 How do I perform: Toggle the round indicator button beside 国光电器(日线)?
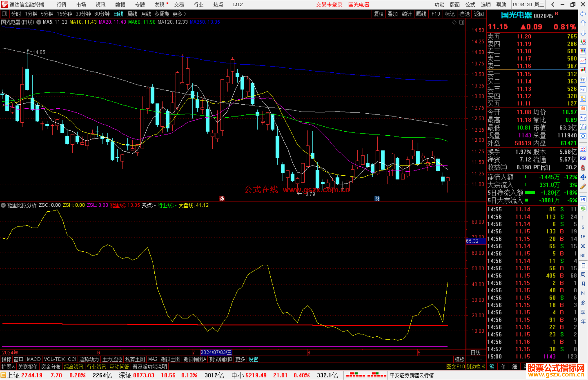click(39, 22)
